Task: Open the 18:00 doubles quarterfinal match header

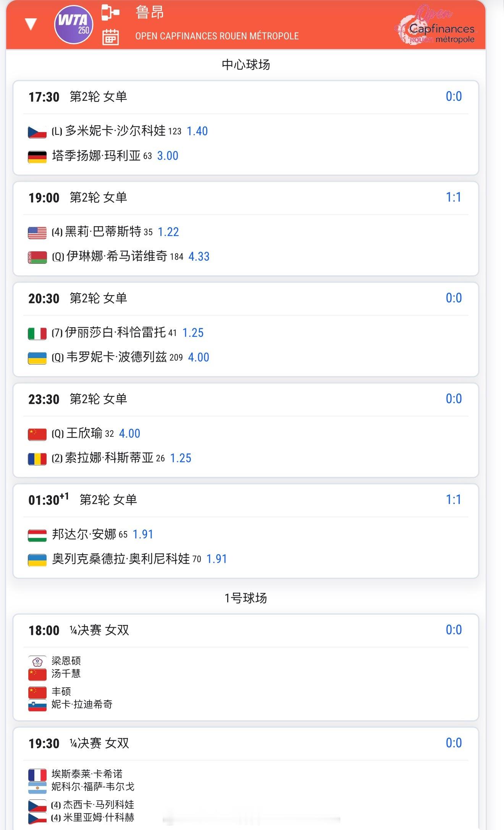Action: (79, 630)
